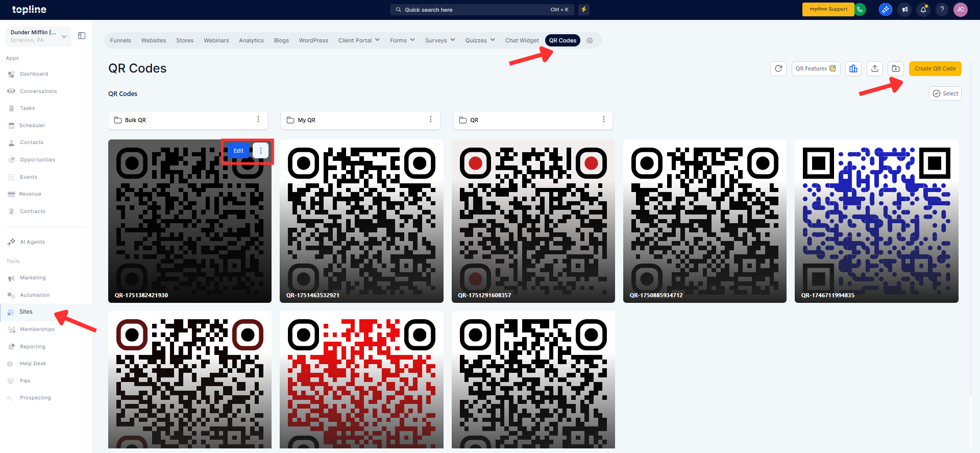Screen dimensions: 980x453
Task: Select the QR Codes tab
Action: 562,40
